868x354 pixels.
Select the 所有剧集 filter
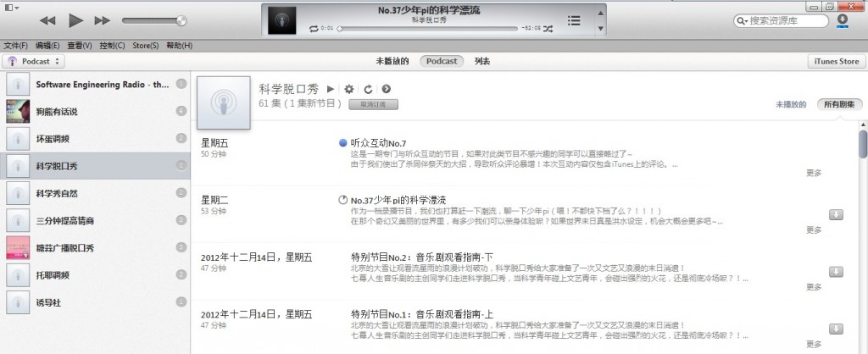coord(839,104)
